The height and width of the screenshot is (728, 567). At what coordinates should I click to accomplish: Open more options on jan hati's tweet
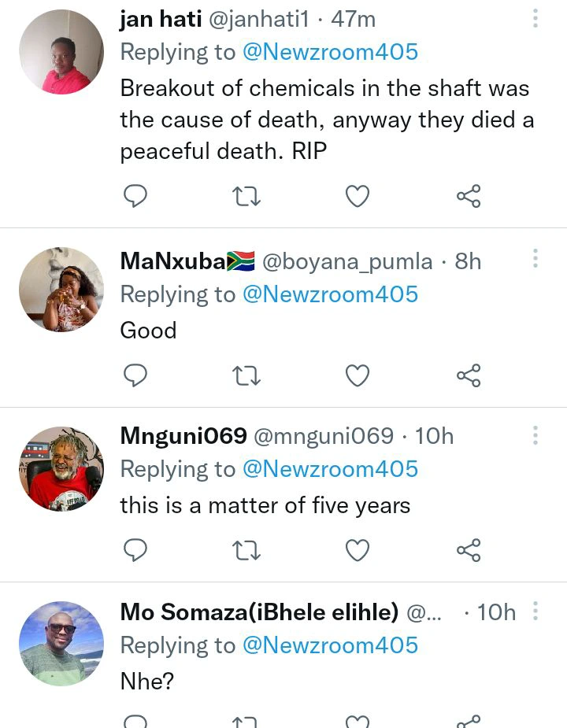535,19
